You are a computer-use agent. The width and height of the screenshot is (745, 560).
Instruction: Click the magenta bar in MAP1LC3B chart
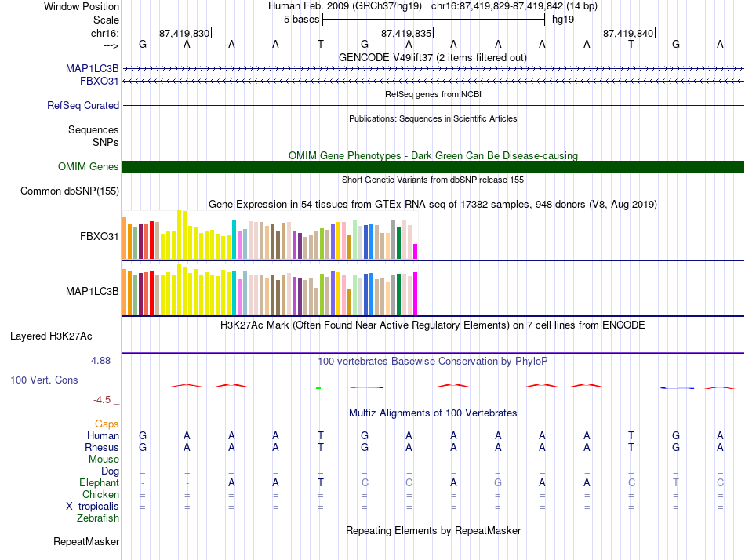416,293
